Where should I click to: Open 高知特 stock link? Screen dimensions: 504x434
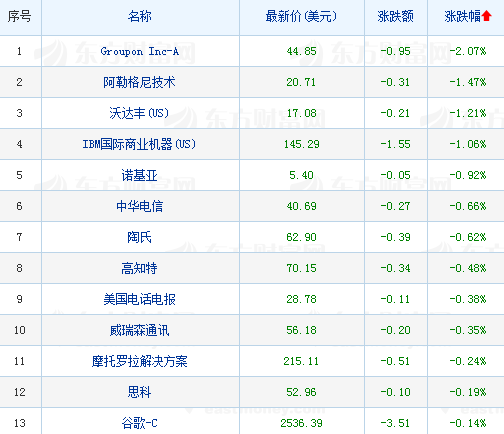click(x=139, y=268)
